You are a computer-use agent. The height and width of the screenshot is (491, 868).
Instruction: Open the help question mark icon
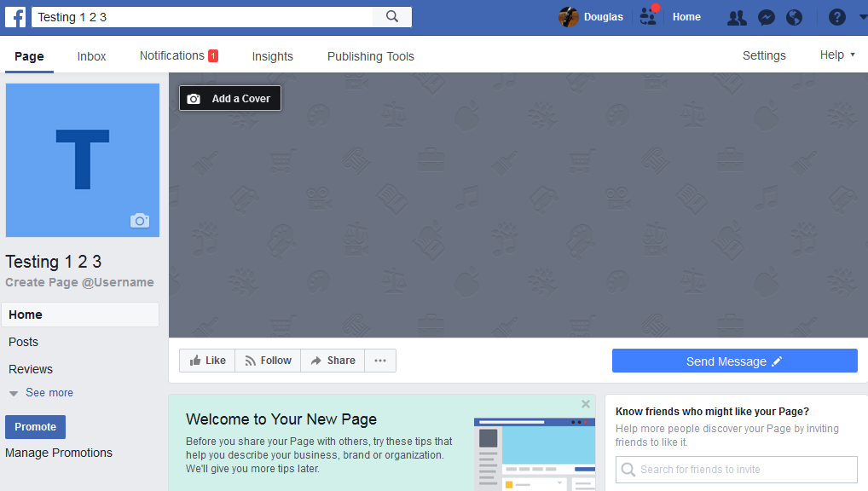pos(837,17)
